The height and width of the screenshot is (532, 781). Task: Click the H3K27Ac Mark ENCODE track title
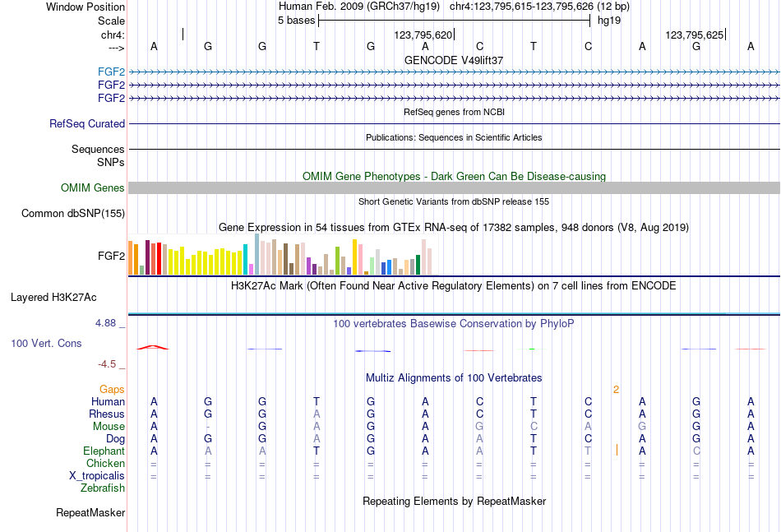(x=454, y=286)
